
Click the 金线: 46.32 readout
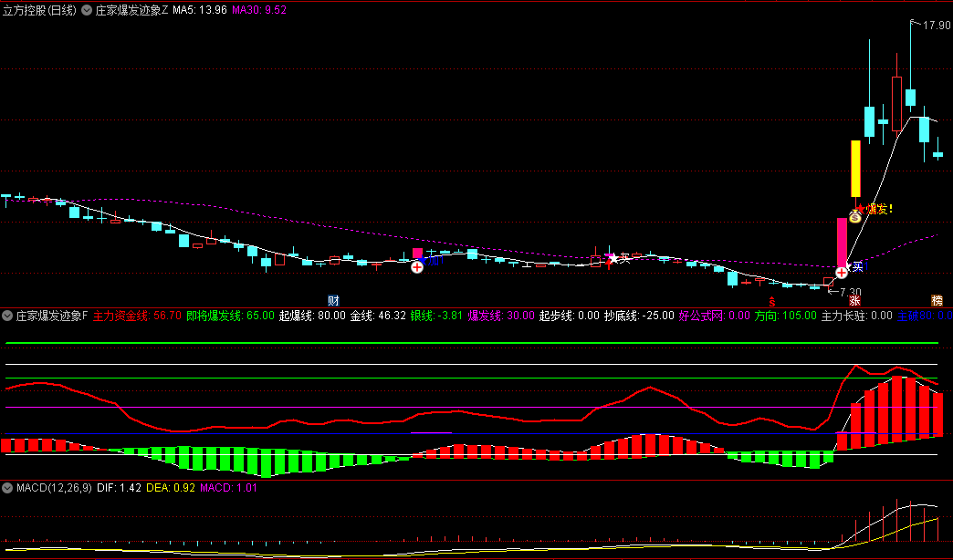pyautogui.click(x=378, y=316)
